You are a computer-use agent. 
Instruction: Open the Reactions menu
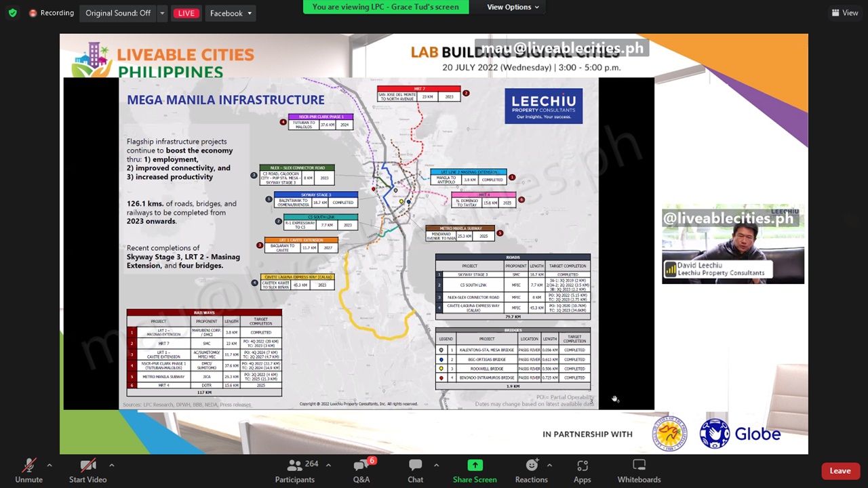click(x=532, y=471)
